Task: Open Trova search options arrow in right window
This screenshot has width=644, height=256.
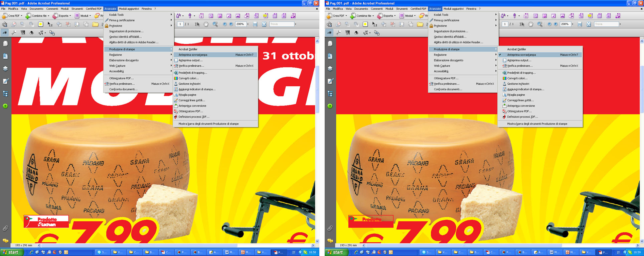Action: tap(620, 24)
